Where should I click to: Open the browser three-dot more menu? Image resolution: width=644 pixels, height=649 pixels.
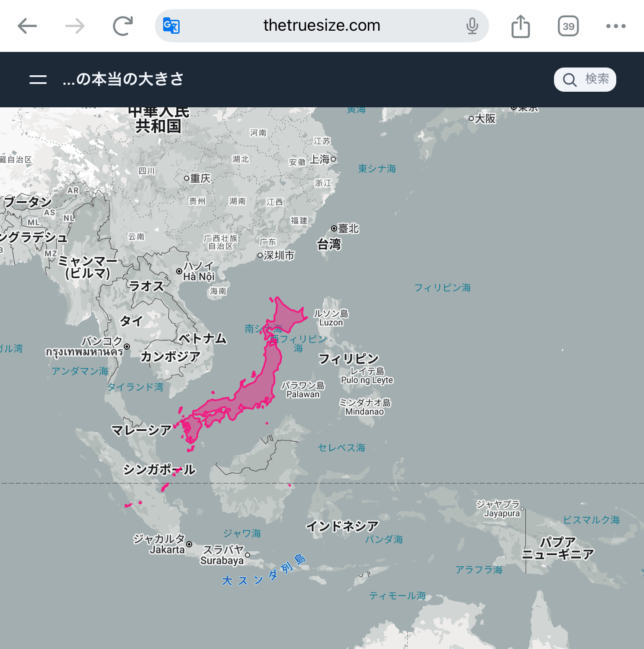click(x=615, y=26)
